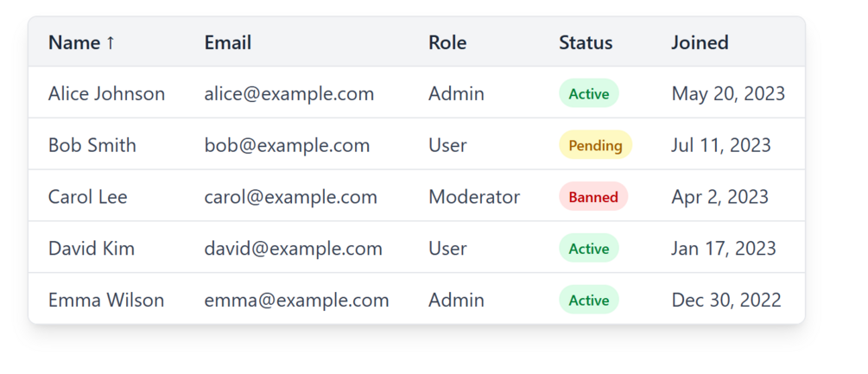Click the david@example.com email address
The height and width of the screenshot is (374, 868).
coord(294,249)
